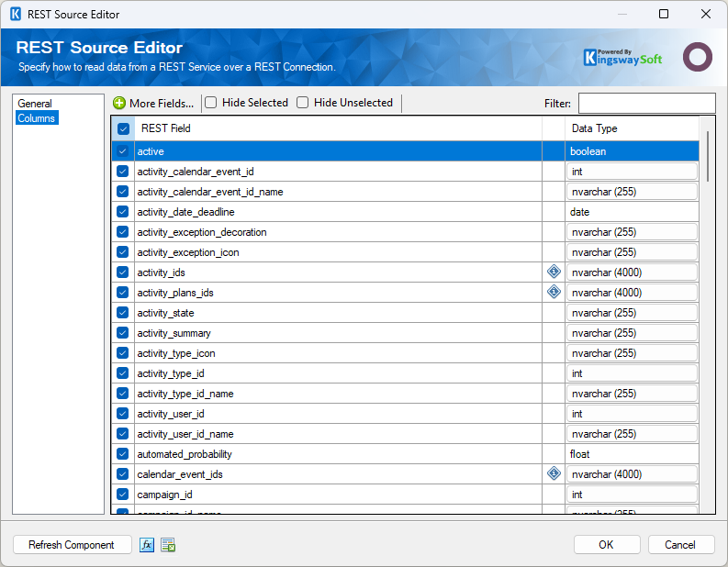Open data type dropdown for activity_type_id
Screen dimensions: 728x567
[632, 373]
